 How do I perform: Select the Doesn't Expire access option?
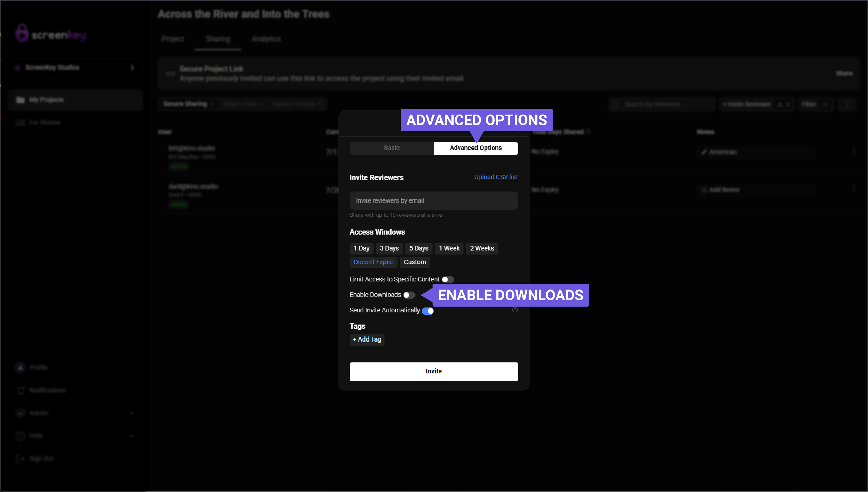[x=374, y=262]
